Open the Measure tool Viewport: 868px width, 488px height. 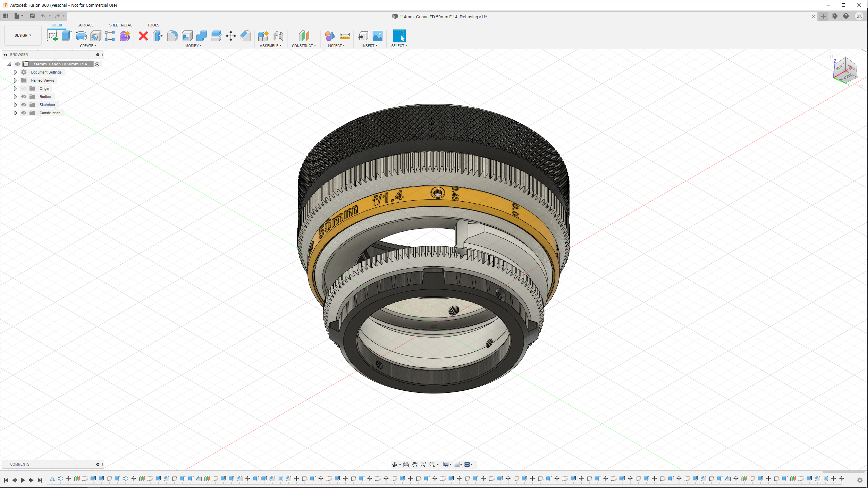[x=344, y=36]
